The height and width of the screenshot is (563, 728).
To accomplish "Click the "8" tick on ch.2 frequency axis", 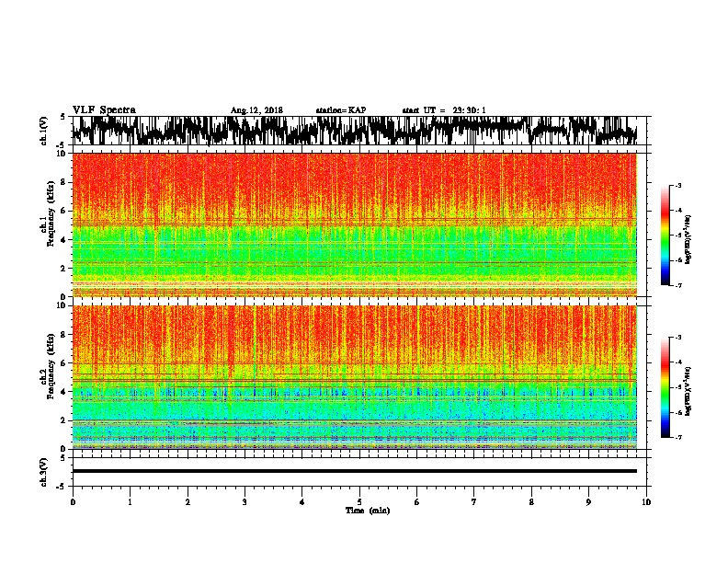I will [x=64, y=335].
